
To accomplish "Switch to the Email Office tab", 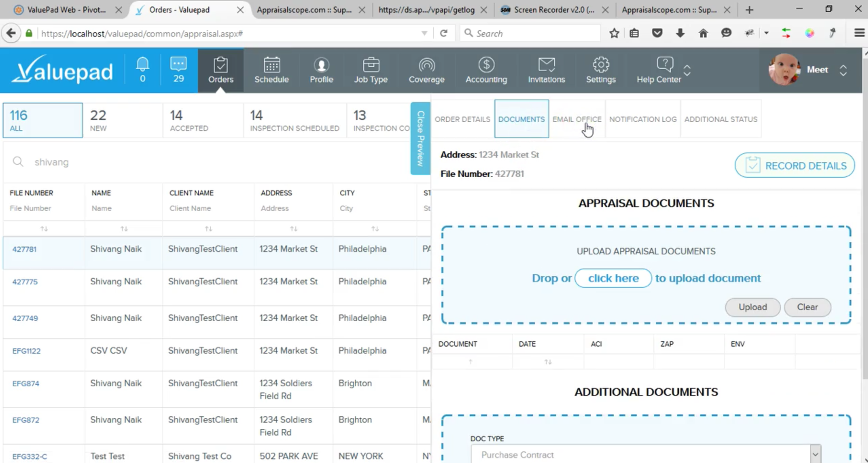I will tap(577, 119).
